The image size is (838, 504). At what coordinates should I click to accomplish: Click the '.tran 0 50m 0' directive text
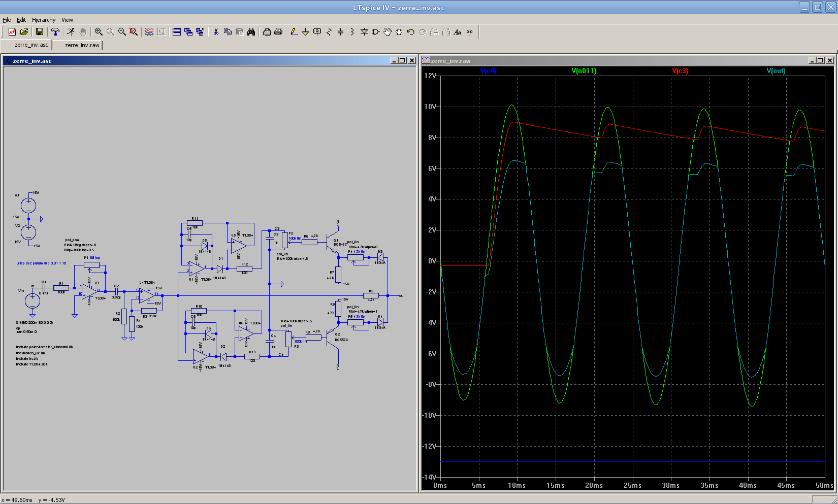click(x=26, y=331)
